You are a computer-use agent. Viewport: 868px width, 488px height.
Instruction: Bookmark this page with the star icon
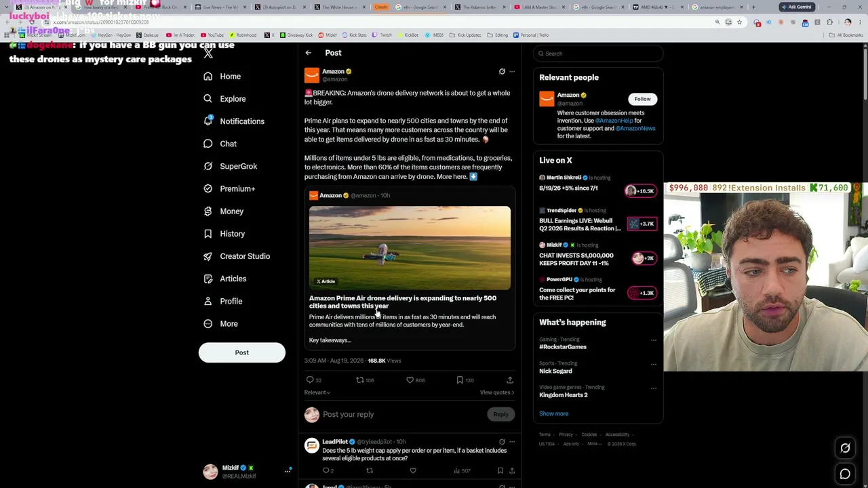[739, 22]
